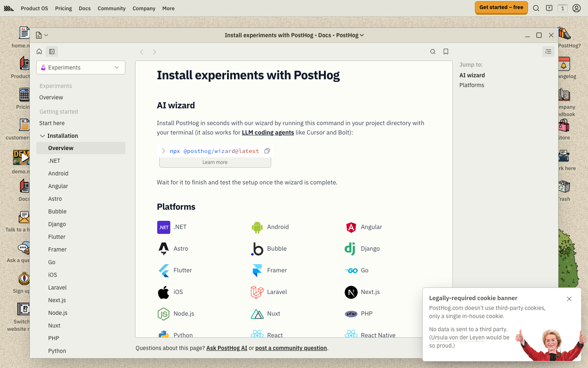
Task: Select the Node.js sidebar item
Action: (58, 313)
